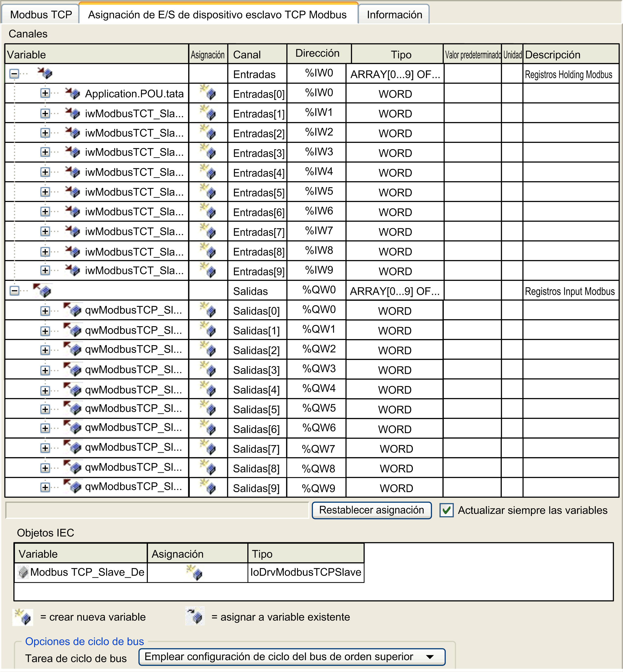Click the Modbus TCP_Slave_De device icon
Viewport: 623px width, 672px height.
click(x=23, y=572)
